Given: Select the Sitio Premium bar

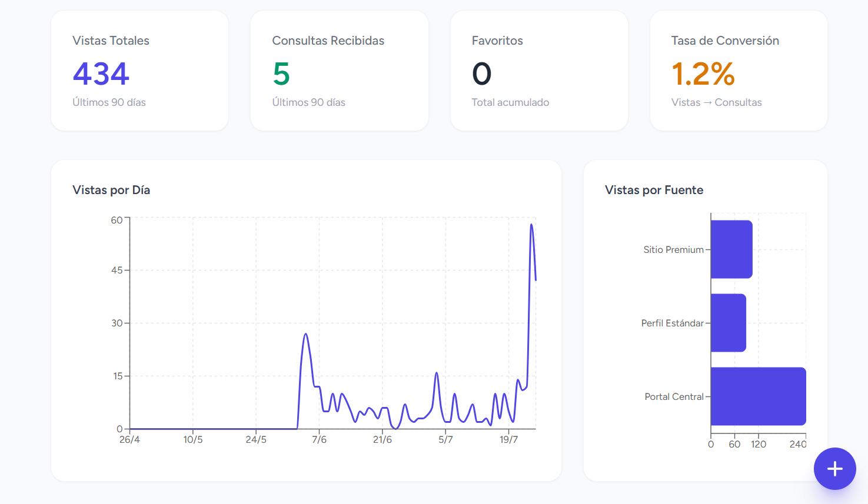Looking at the screenshot, I should 731,249.
